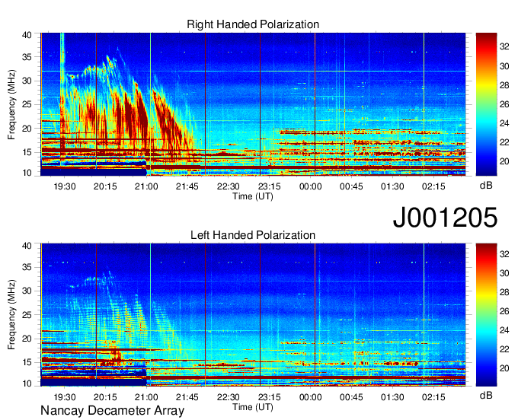Click the '10' frequency tick of left-handed plot

pyautogui.click(x=27, y=383)
